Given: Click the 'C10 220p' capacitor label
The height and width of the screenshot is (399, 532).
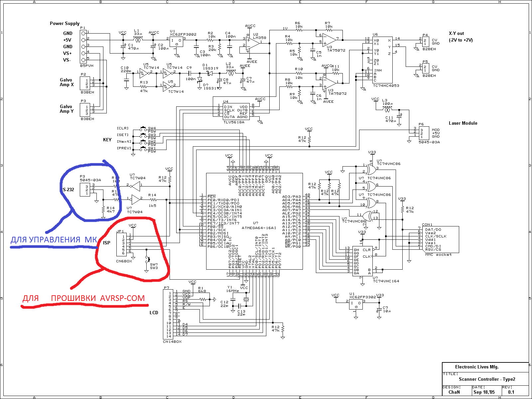Looking at the screenshot, I should click(126, 69).
